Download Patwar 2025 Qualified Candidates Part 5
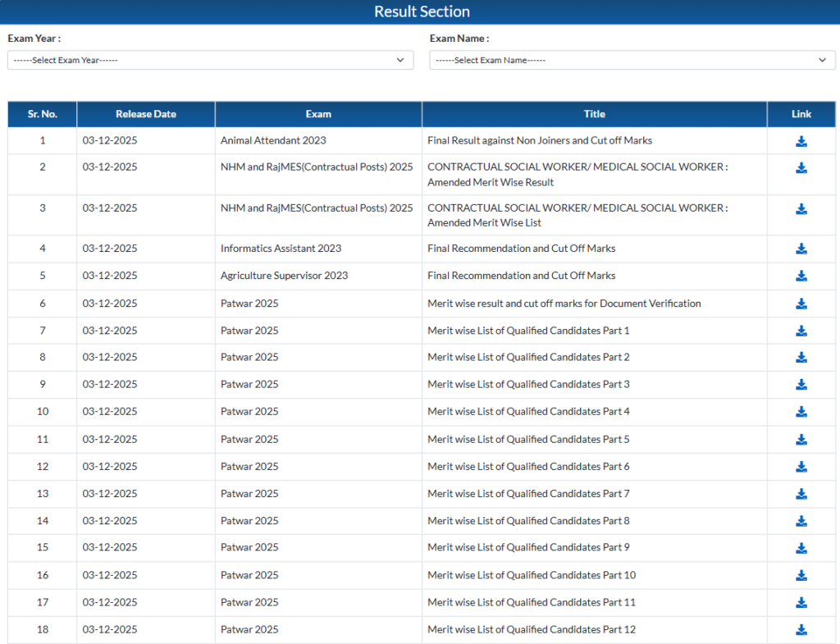 [801, 440]
